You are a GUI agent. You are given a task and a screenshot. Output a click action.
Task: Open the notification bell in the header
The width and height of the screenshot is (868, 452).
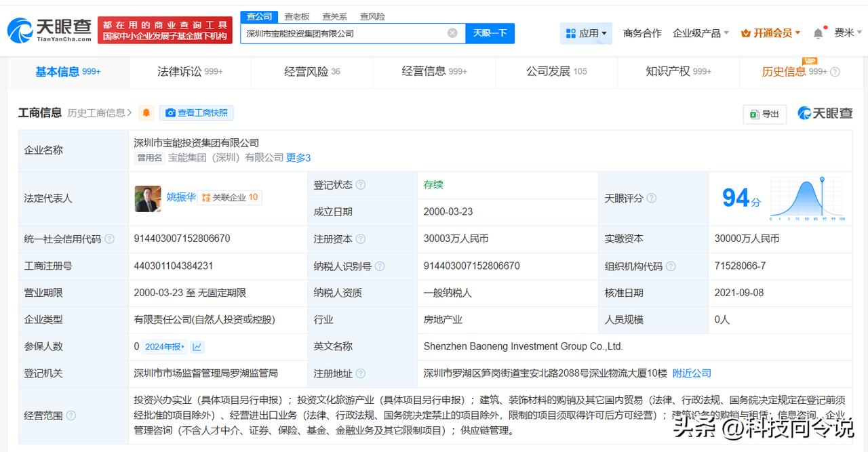(818, 33)
